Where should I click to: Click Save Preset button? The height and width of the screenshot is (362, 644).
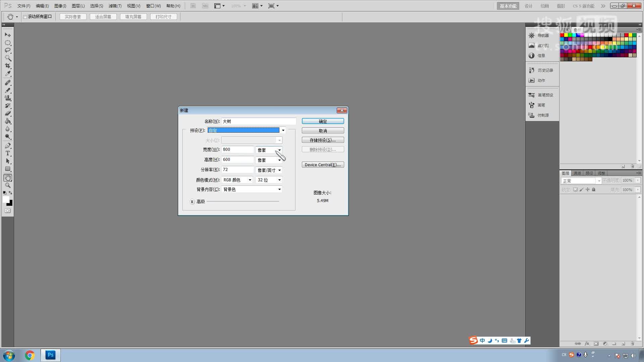[x=323, y=140]
